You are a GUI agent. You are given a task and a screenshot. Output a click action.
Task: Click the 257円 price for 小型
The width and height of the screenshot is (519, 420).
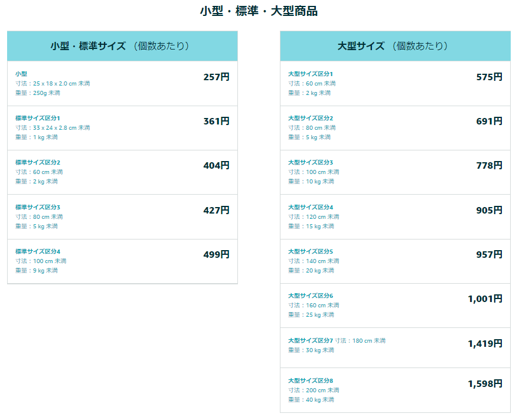point(216,77)
